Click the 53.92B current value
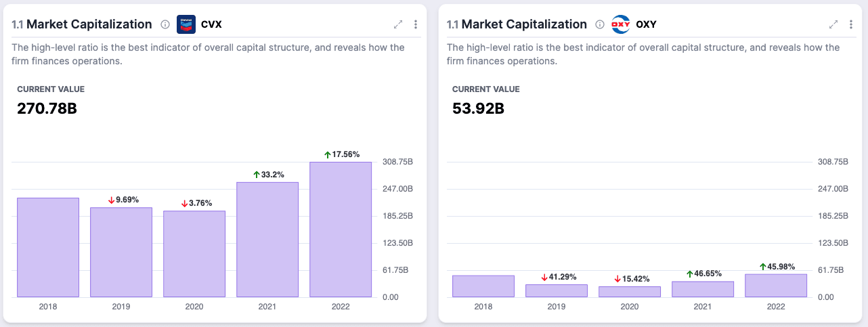The width and height of the screenshot is (868, 327). coord(478,108)
